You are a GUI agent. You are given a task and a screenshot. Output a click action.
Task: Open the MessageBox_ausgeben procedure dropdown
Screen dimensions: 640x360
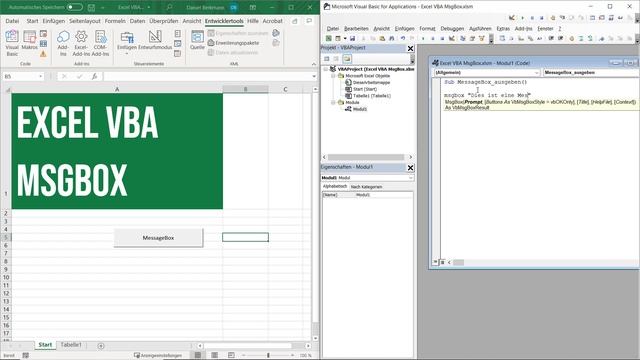coord(591,73)
